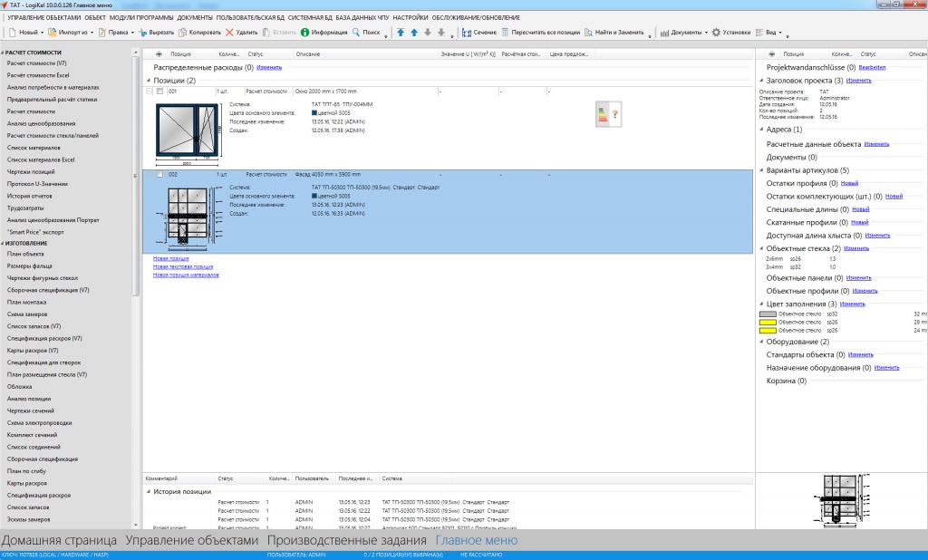Click the pin icon in positions table header
The width and height of the screenshot is (928, 560).
[x=159, y=53]
